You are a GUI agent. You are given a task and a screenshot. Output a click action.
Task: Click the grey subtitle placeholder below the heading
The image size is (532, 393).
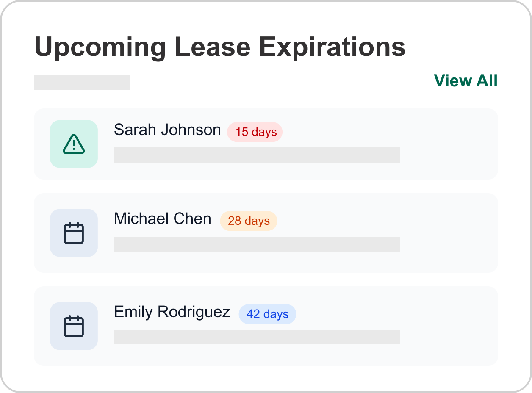[82, 82]
